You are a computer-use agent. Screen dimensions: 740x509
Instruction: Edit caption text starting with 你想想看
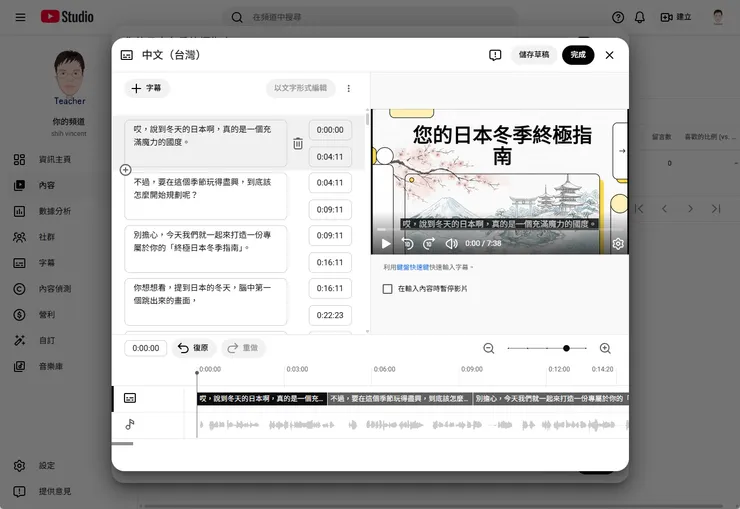point(205,301)
